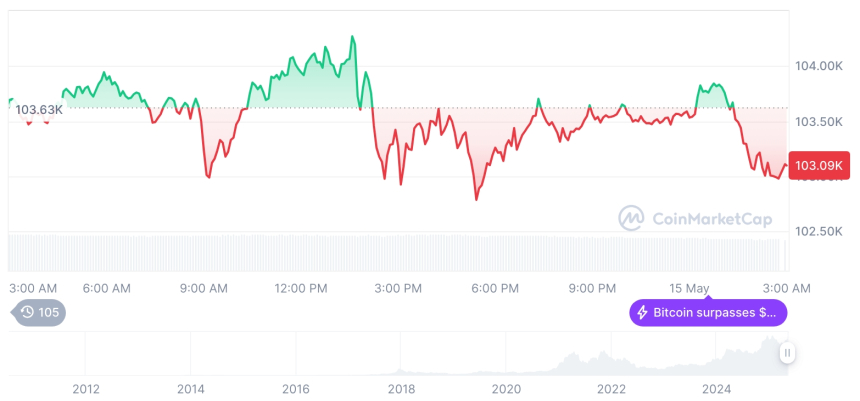860x401 pixels.
Task: Click the CoinMarketCap logo watermark
Action: pyautogui.click(x=631, y=217)
